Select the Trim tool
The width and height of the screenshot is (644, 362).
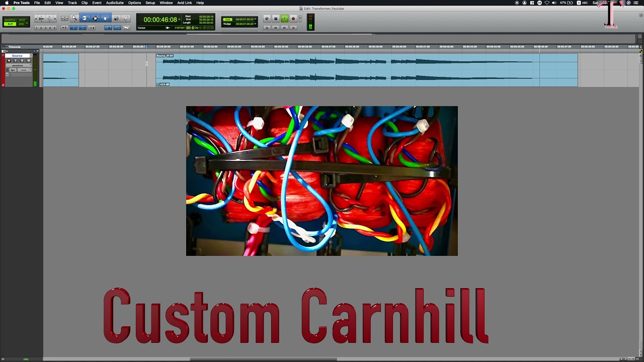(85, 19)
